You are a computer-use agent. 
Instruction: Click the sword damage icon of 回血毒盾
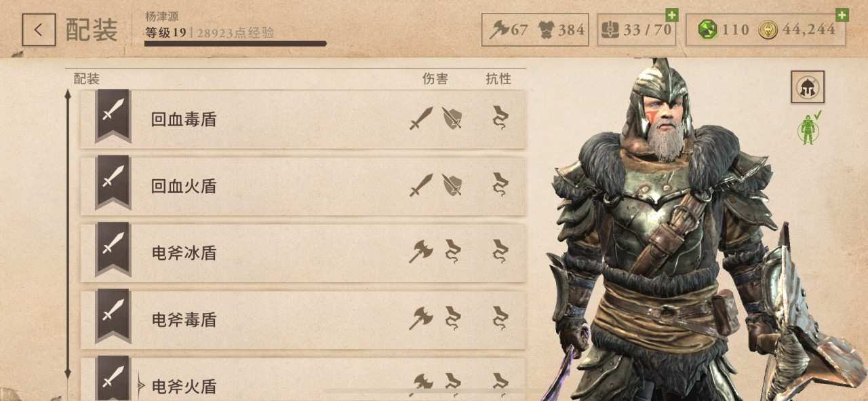(421, 119)
